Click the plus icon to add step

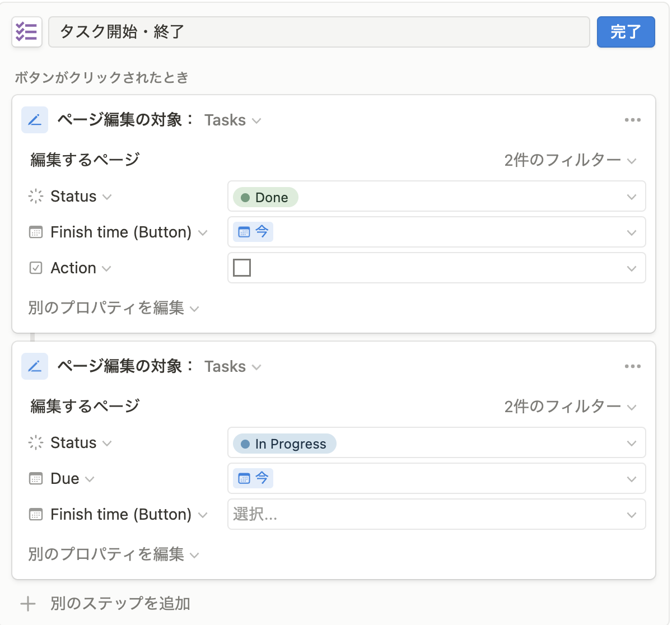[28, 604]
